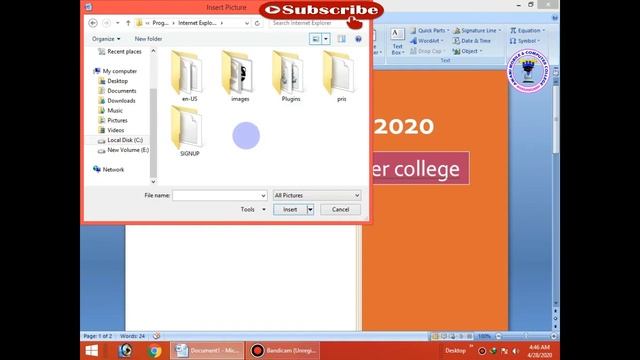Go up one folder level

coord(128,23)
